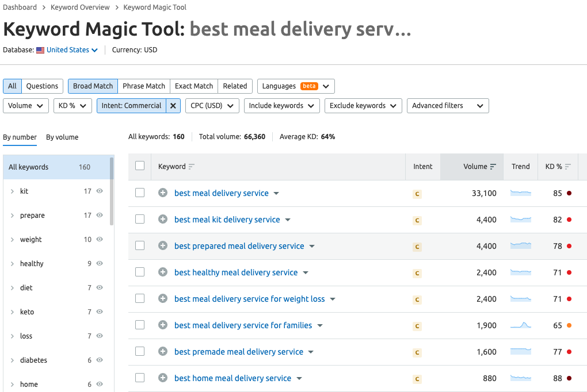Click the Volume column sort icon
This screenshot has width=587, height=392.
pyautogui.click(x=493, y=167)
